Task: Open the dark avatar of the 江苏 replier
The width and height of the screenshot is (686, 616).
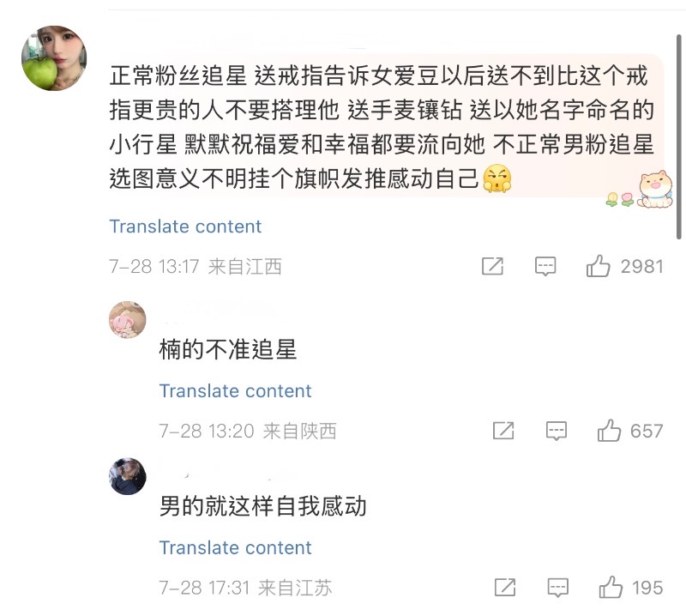Action: click(127, 476)
